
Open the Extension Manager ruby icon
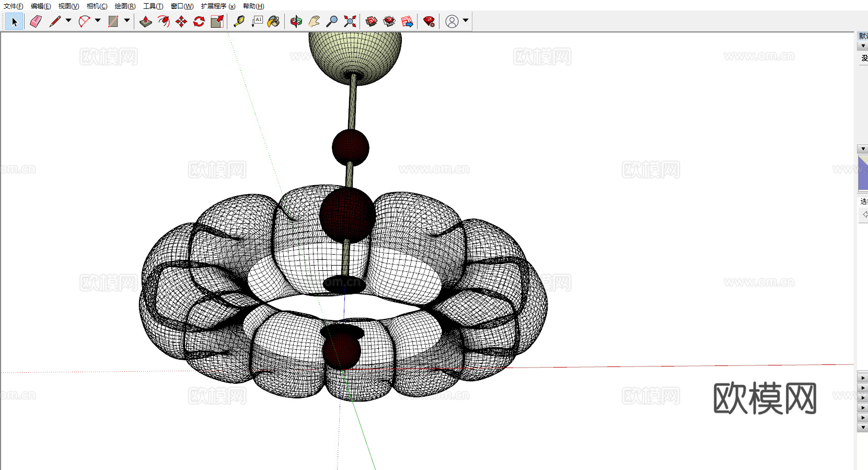click(x=429, y=21)
